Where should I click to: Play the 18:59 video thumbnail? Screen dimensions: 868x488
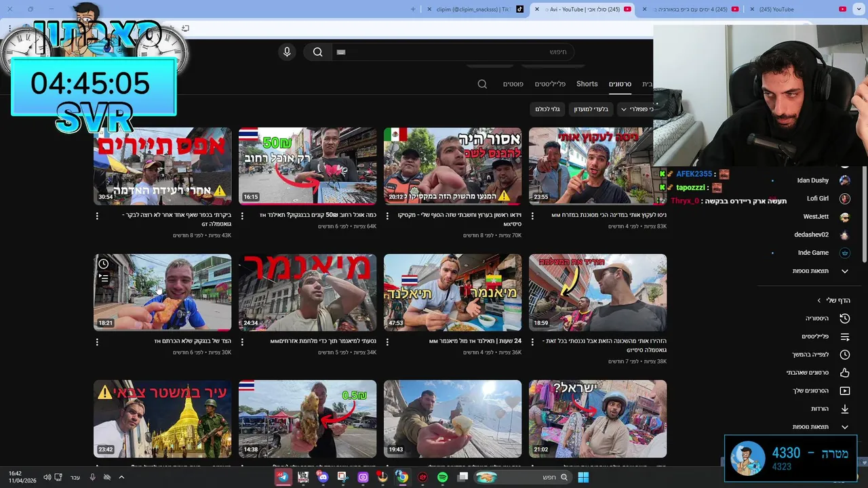tap(598, 292)
